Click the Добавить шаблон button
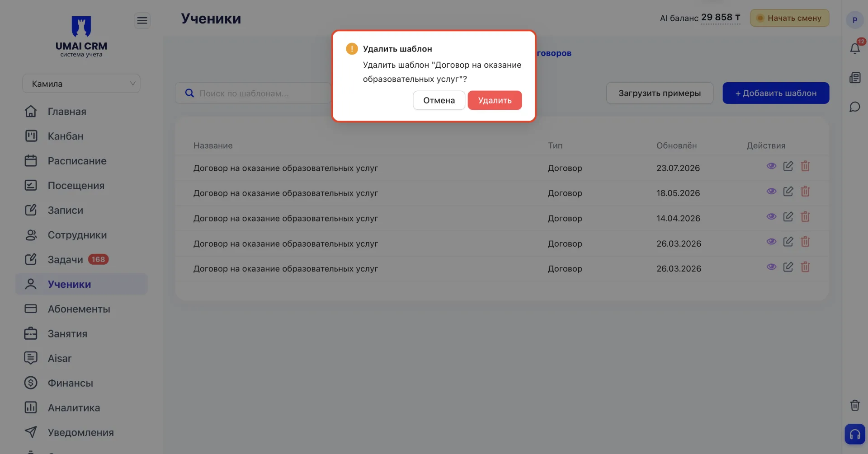The image size is (868, 454). (x=776, y=93)
